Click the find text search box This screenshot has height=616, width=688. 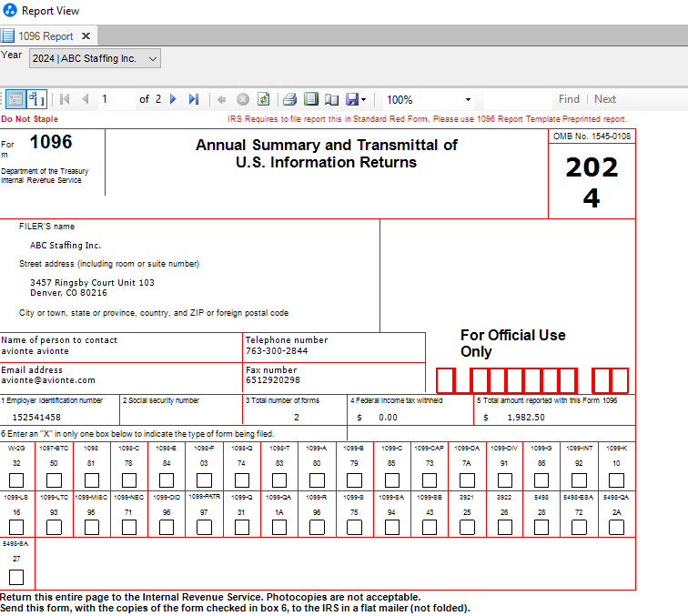(x=518, y=99)
